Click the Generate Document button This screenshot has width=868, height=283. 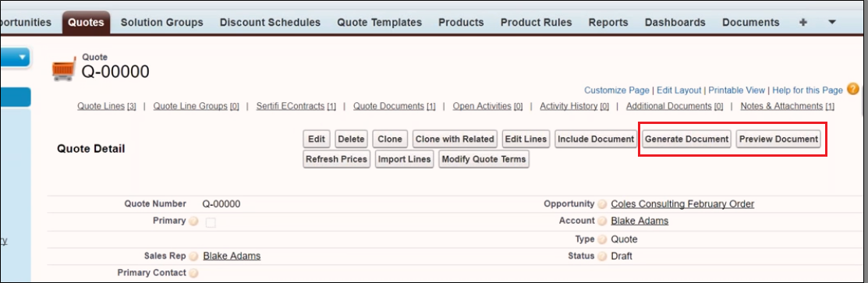click(x=686, y=139)
